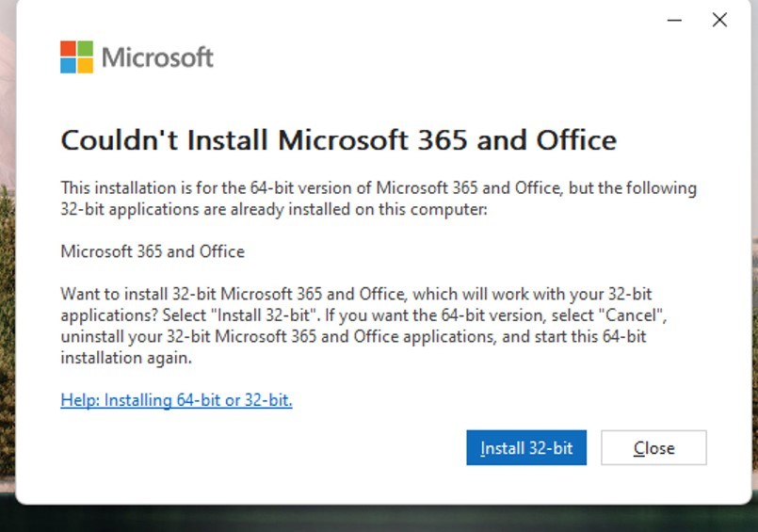Open the Help: Installing 64-bit or 32-bit link
This screenshot has width=758, height=532.
click(176, 400)
